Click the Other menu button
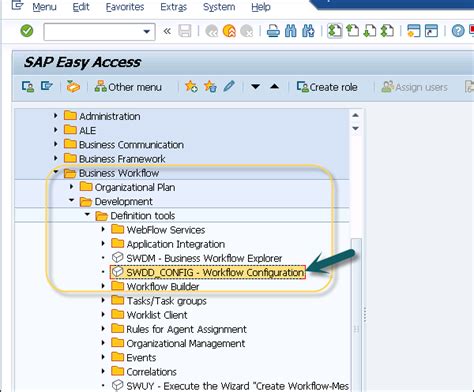The height and width of the screenshot is (392, 474). tap(128, 87)
